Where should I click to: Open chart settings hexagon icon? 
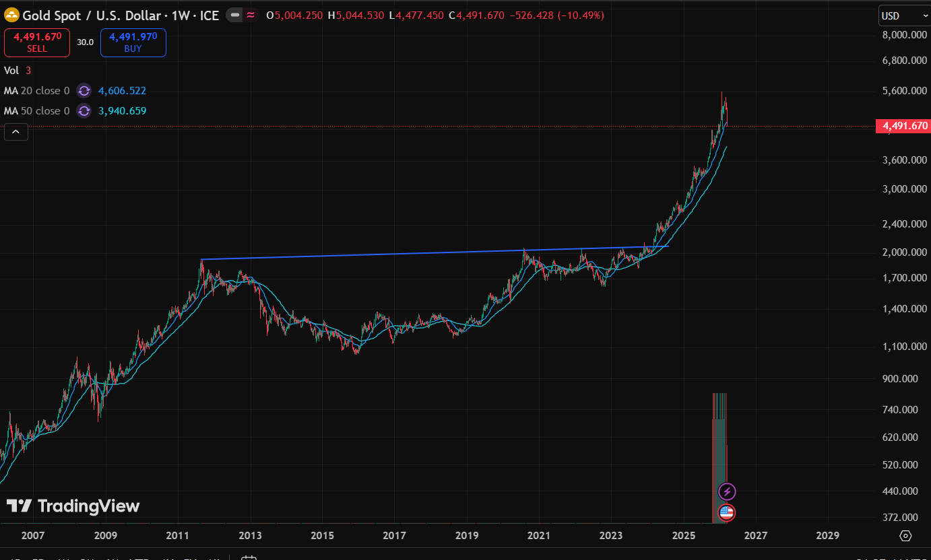pos(905,536)
